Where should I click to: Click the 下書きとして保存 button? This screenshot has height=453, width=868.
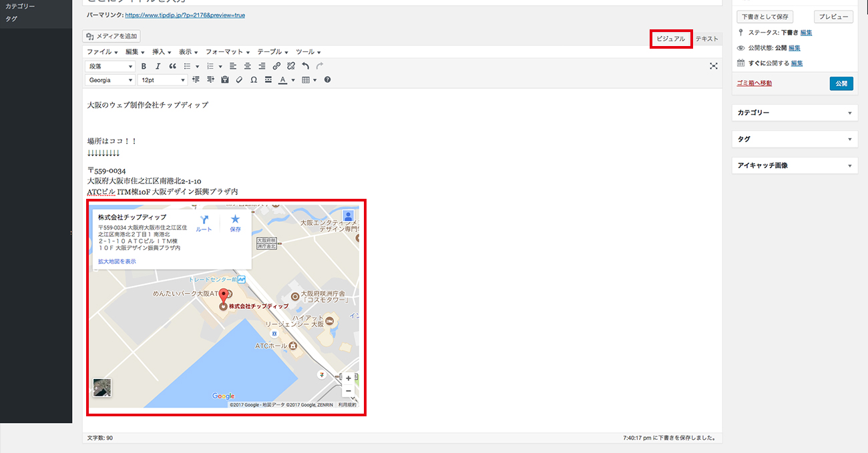[765, 17]
